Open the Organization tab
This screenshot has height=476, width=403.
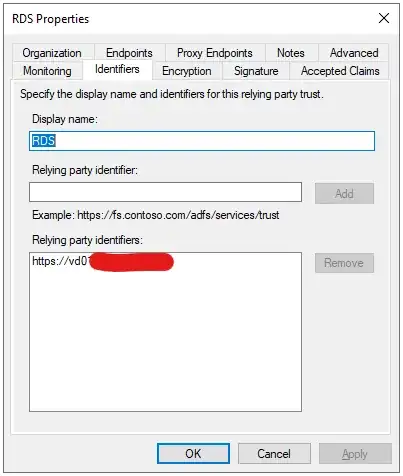coord(52,53)
